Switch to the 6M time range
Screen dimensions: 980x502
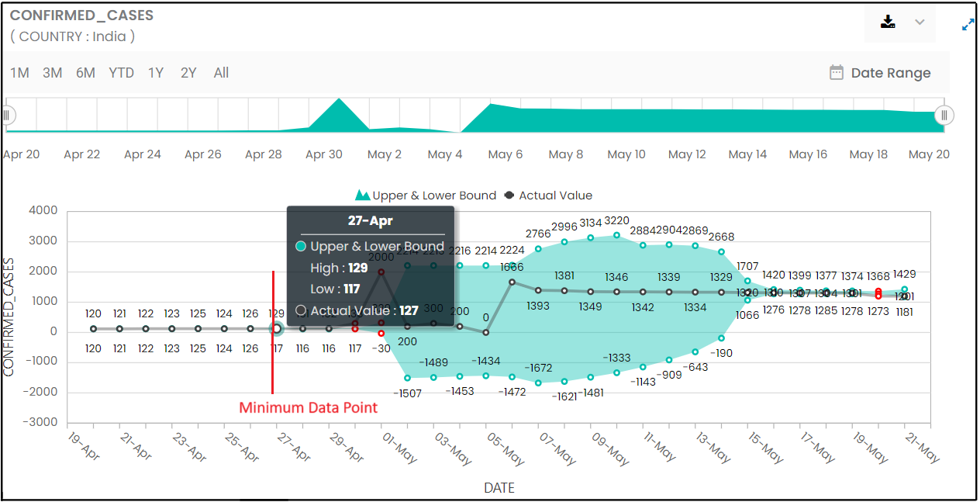(x=85, y=73)
